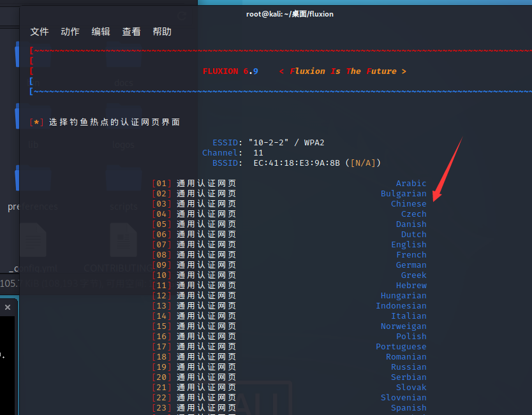Click option number [23] in list
532x415 pixels.
[x=161, y=407]
